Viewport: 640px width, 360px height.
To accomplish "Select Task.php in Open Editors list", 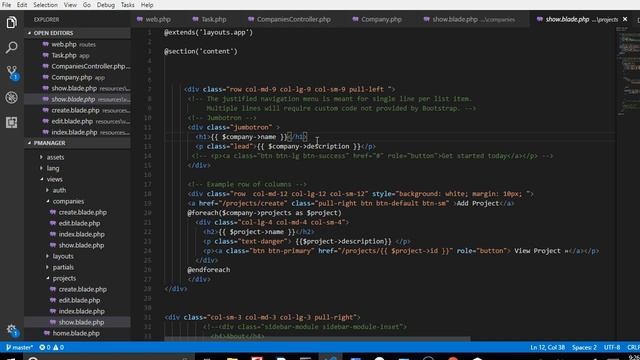I will [x=77, y=55].
